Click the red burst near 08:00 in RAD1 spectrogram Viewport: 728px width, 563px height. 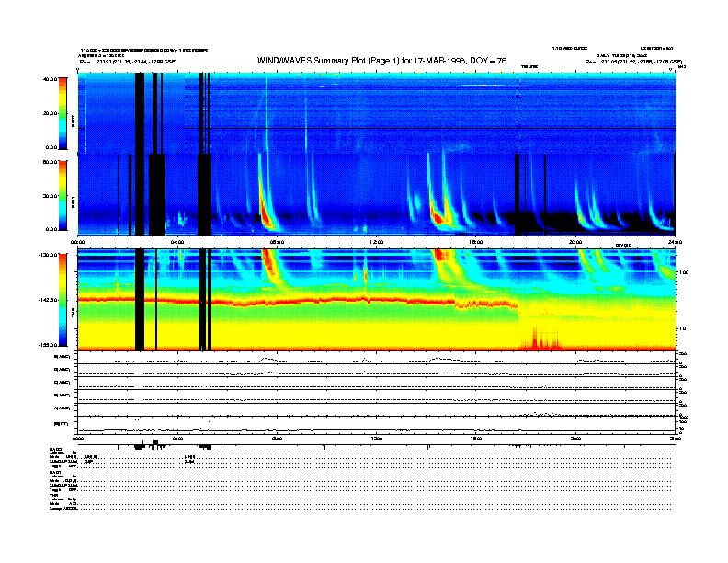[x=266, y=216]
